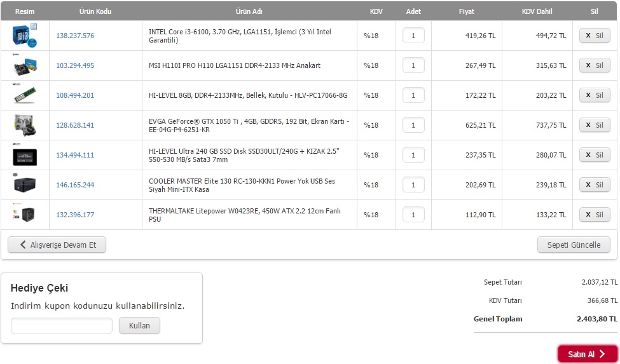Remove the EVGA GeForce GTX 1050 Ti
Viewport: 620px width, 364px height.
coord(595,125)
